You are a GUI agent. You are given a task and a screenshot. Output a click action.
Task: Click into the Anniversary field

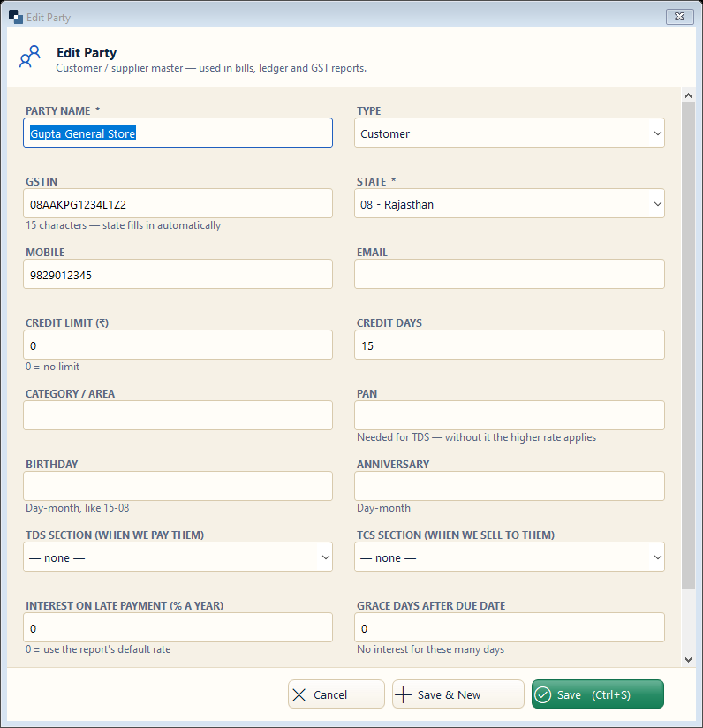pyautogui.click(x=509, y=486)
